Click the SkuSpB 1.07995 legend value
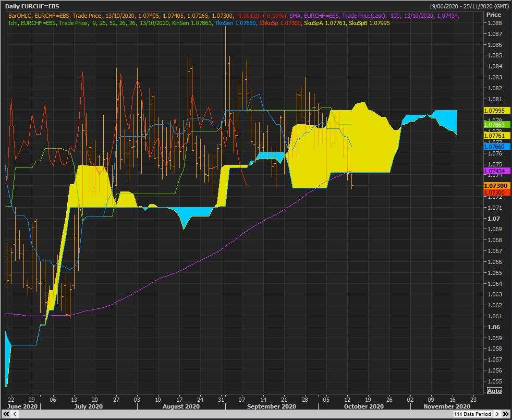The image size is (512, 420). click(369, 23)
